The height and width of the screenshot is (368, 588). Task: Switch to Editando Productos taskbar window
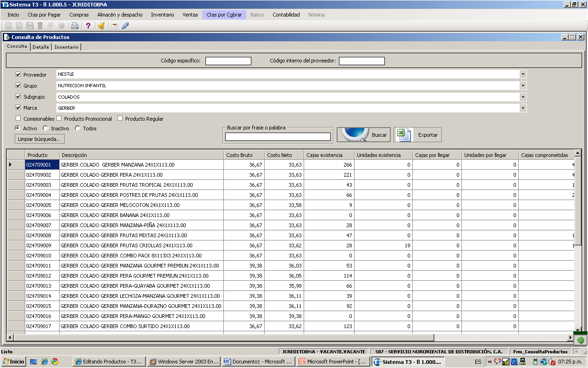pos(109,362)
